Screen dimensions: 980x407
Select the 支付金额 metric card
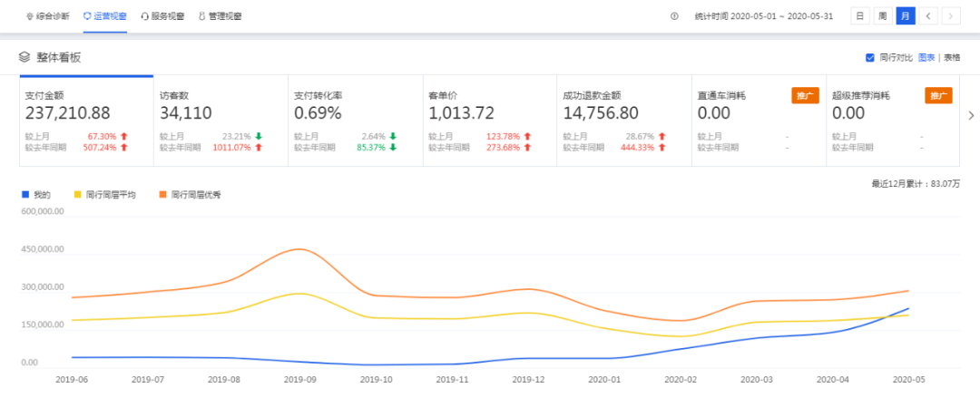click(x=86, y=121)
